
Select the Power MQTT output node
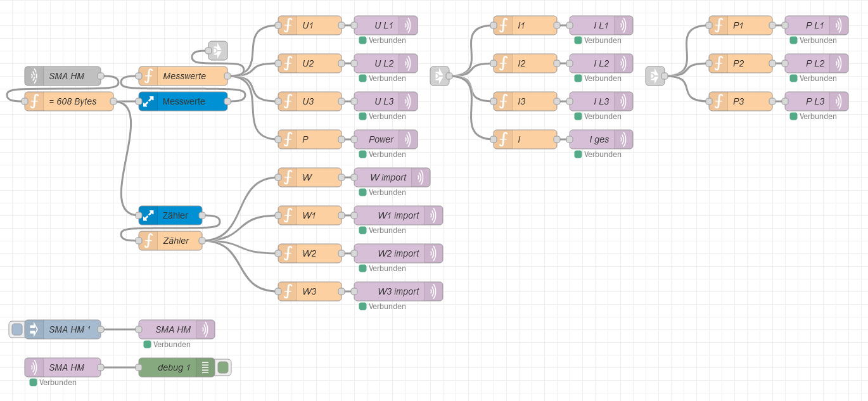tap(380, 139)
